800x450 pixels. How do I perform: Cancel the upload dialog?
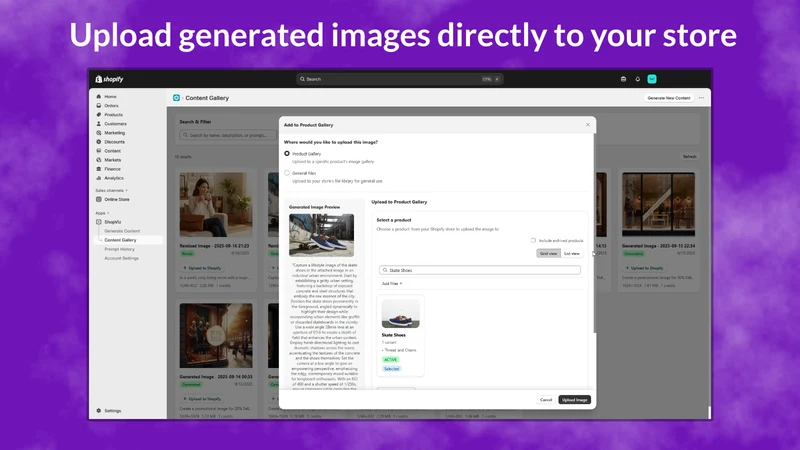(x=546, y=400)
